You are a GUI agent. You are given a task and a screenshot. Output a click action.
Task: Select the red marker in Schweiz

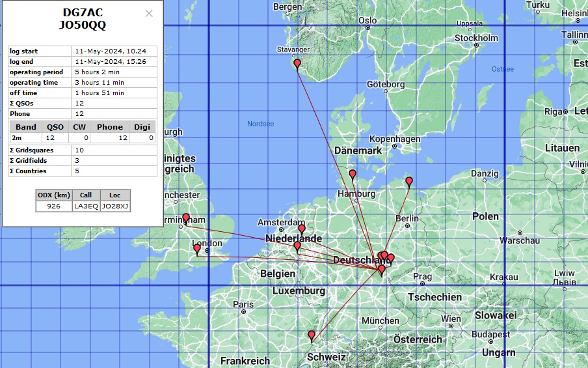tap(312, 335)
